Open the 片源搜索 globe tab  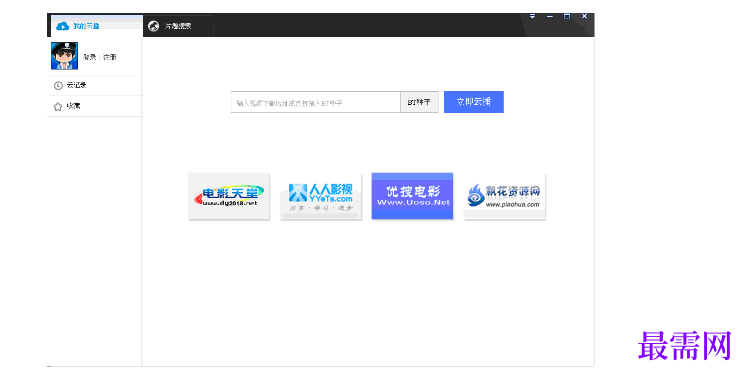click(178, 26)
